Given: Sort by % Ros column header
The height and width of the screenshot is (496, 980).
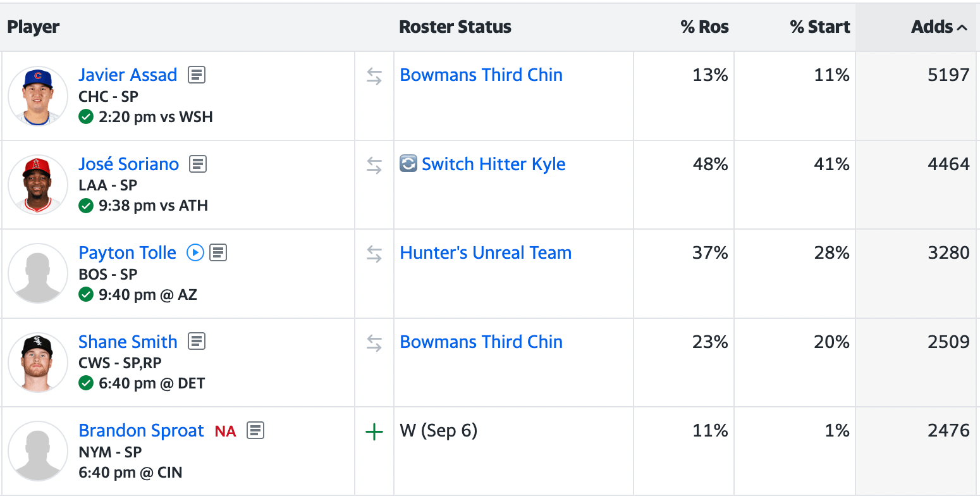Looking at the screenshot, I should tap(704, 27).
